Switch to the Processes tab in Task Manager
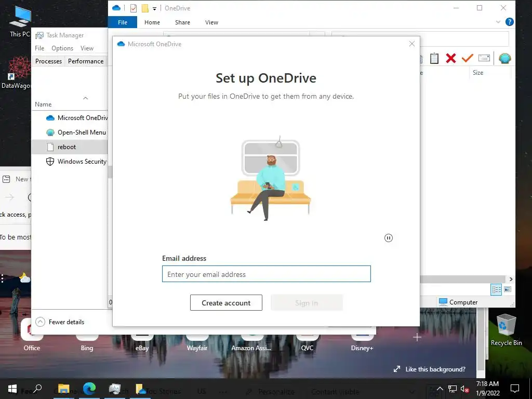532x399 pixels. 48,61
